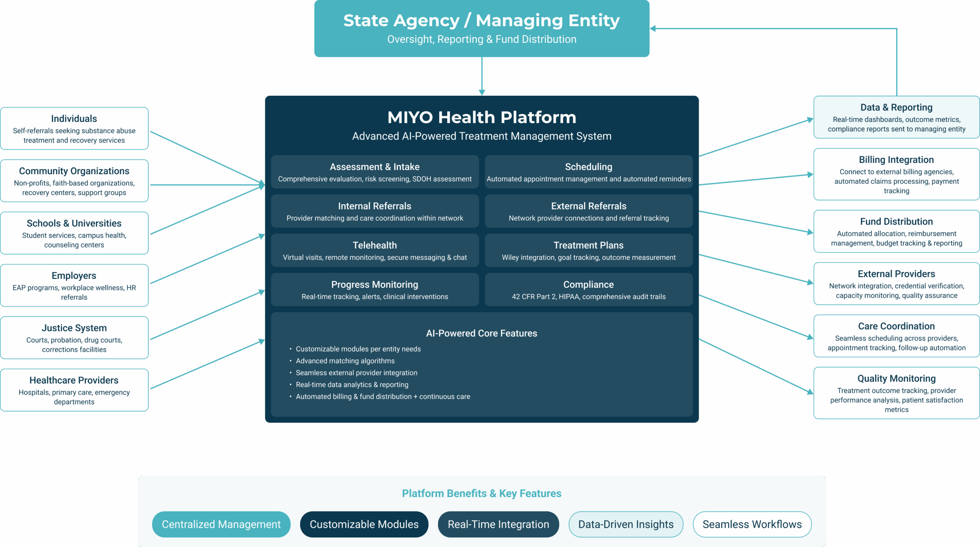
Task: Click the Real-Time Integration pill
Action: (498, 524)
